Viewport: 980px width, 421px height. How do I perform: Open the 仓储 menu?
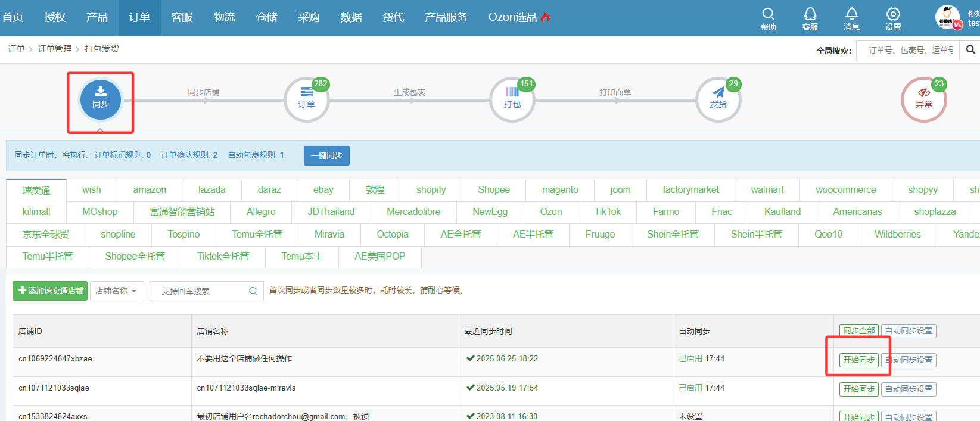click(266, 17)
